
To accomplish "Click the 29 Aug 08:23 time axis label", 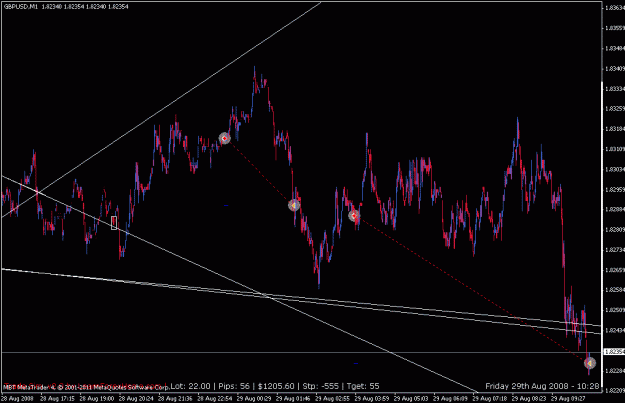I will click(x=529, y=398).
